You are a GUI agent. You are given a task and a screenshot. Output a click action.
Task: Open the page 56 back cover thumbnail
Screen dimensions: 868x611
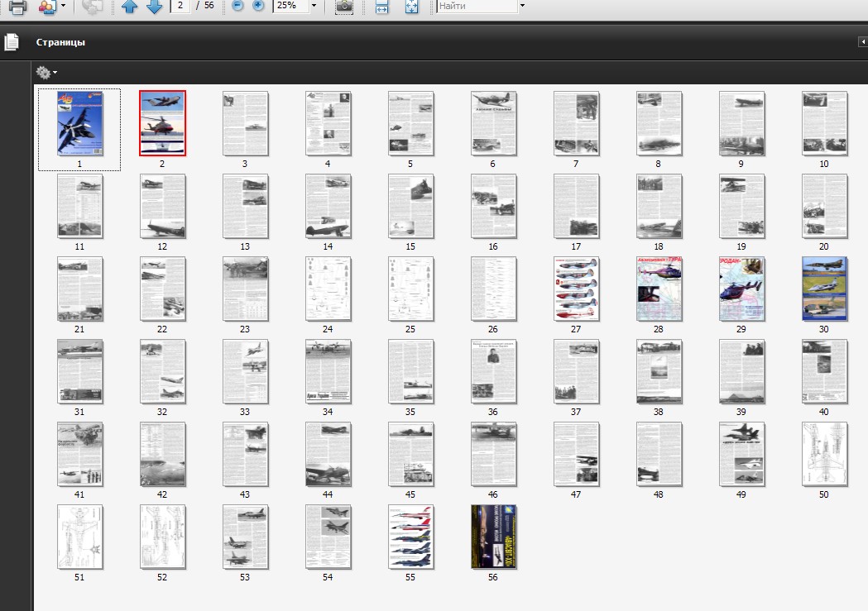coord(493,537)
